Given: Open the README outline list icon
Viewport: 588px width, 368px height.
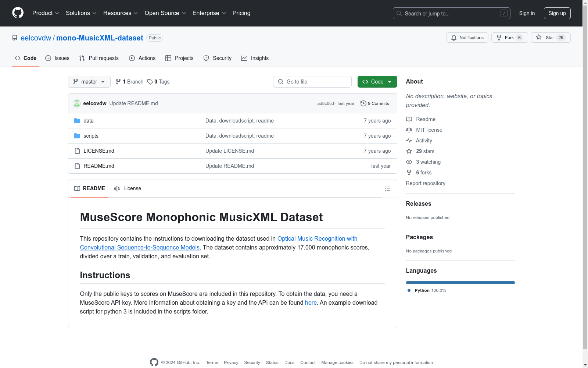Looking at the screenshot, I should (x=388, y=189).
